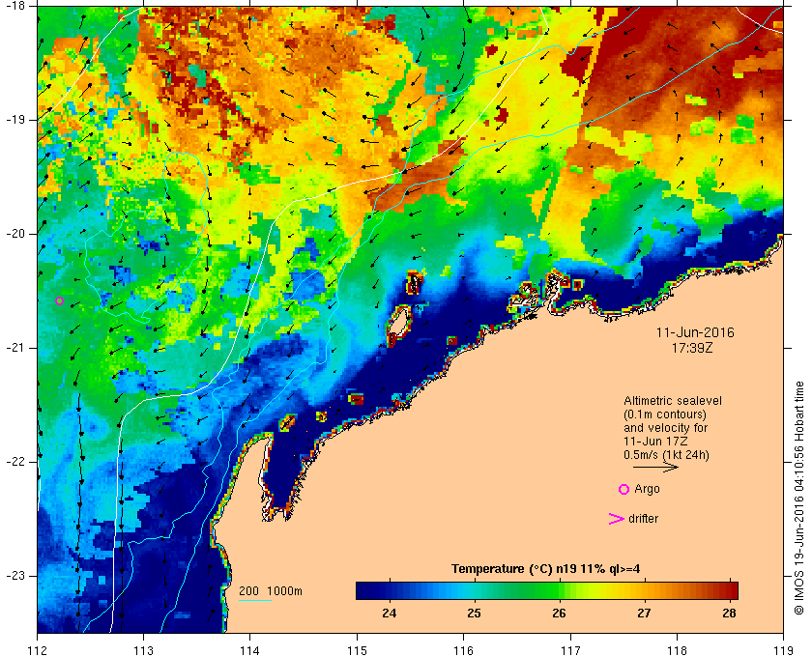812x657 pixels.
Task: Click the time label '17:39Z'
Action: coord(692,348)
